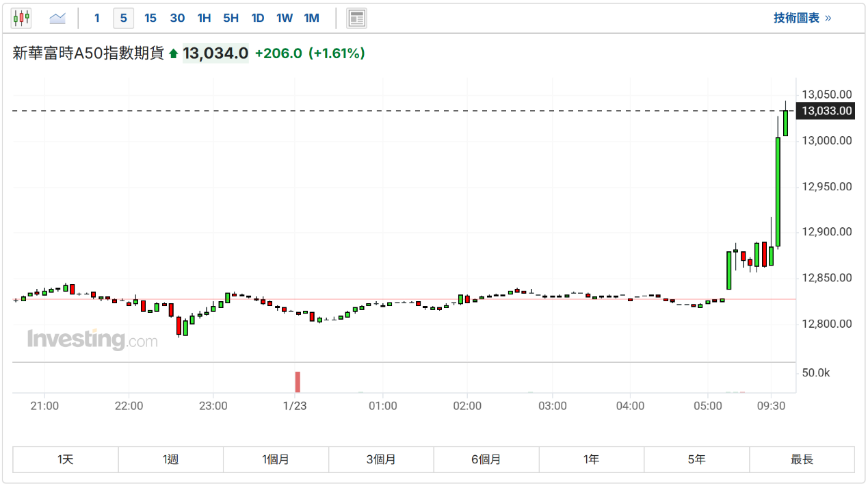868x486 pixels.
Task: Select the 1個月 range button
Action: click(276, 459)
